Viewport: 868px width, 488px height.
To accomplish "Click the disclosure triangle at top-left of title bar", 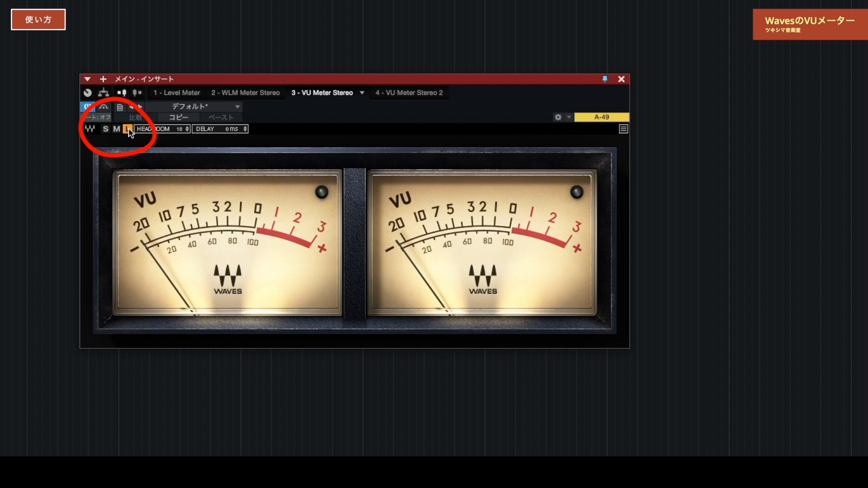I will coord(88,79).
